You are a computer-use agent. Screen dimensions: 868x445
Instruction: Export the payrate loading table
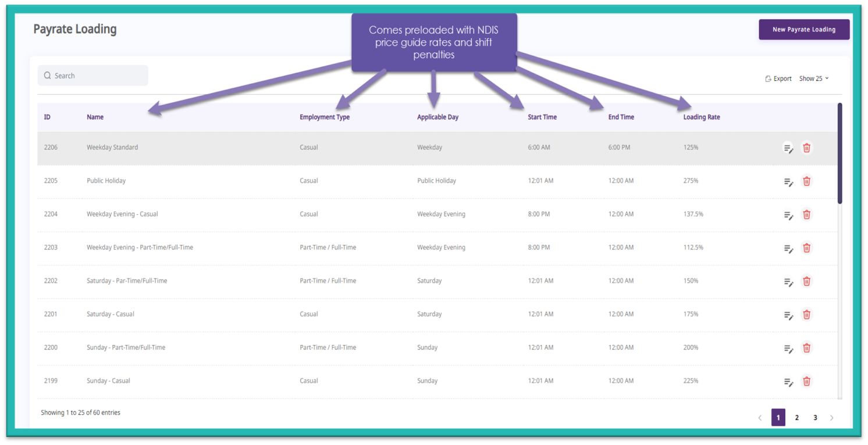[x=778, y=79]
